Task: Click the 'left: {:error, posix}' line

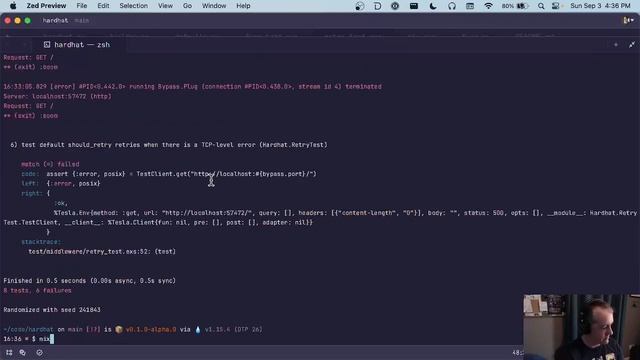Action: tap(61, 184)
